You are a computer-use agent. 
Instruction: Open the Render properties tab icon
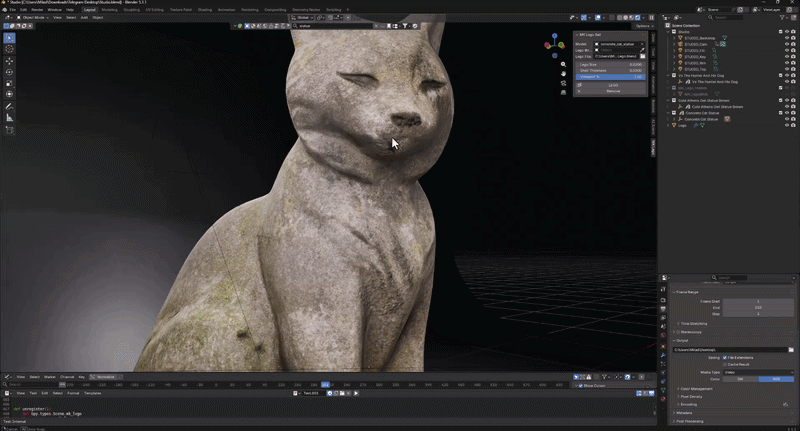pyautogui.click(x=663, y=300)
